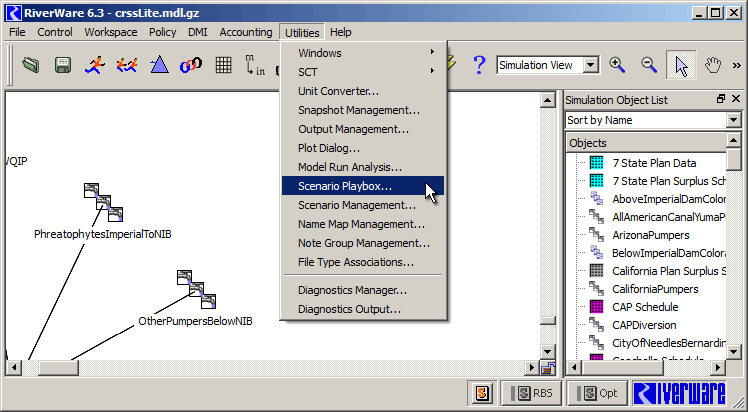748x412 pixels.
Task: Close the Simulation Object List panel
Action: pyautogui.click(x=736, y=99)
